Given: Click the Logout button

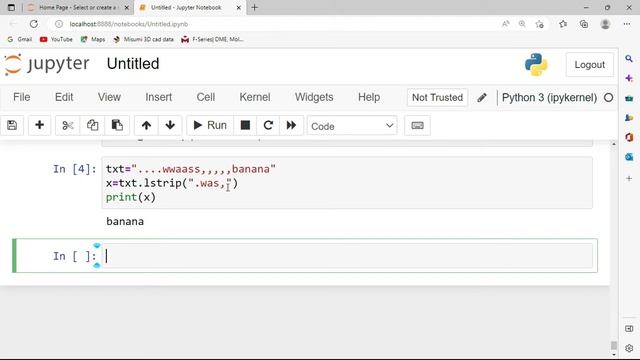Looking at the screenshot, I should tap(589, 64).
